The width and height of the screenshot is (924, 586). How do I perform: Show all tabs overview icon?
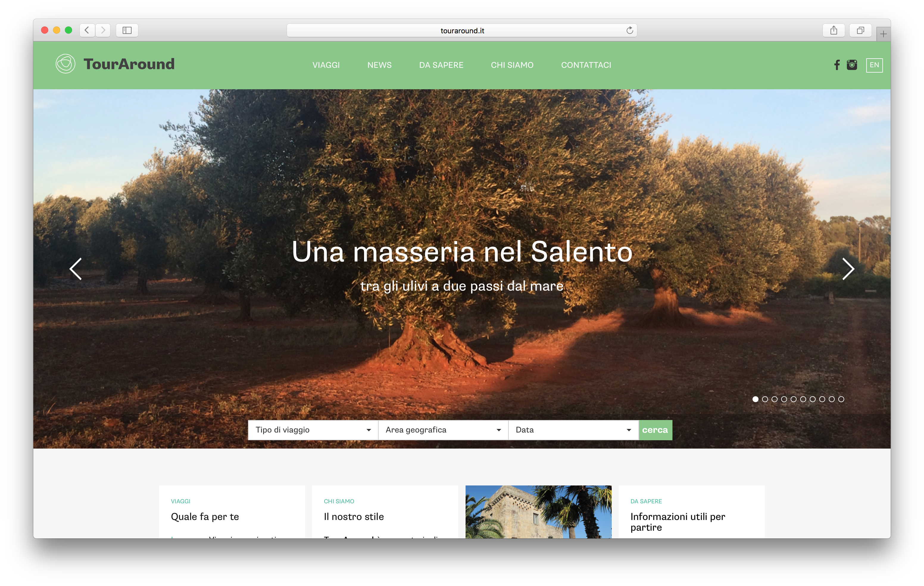(x=860, y=30)
